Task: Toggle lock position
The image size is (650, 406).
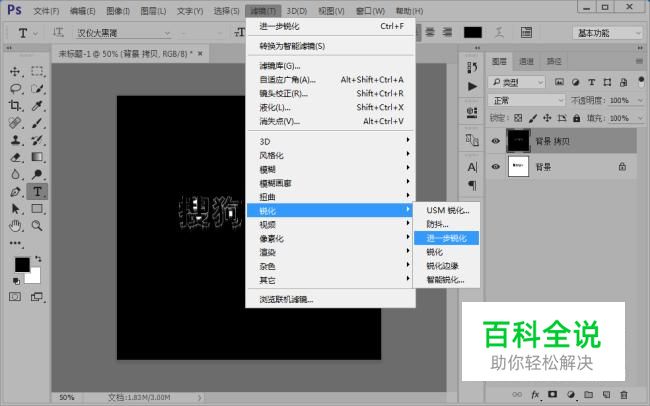Action: click(x=547, y=118)
